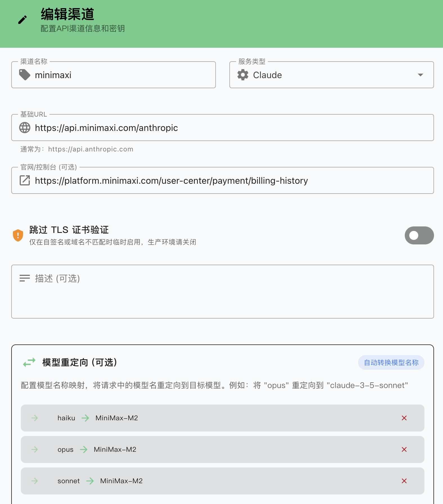Click the pencil edit icon in header
The width and height of the screenshot is (443, 504).
pos(22,20)
